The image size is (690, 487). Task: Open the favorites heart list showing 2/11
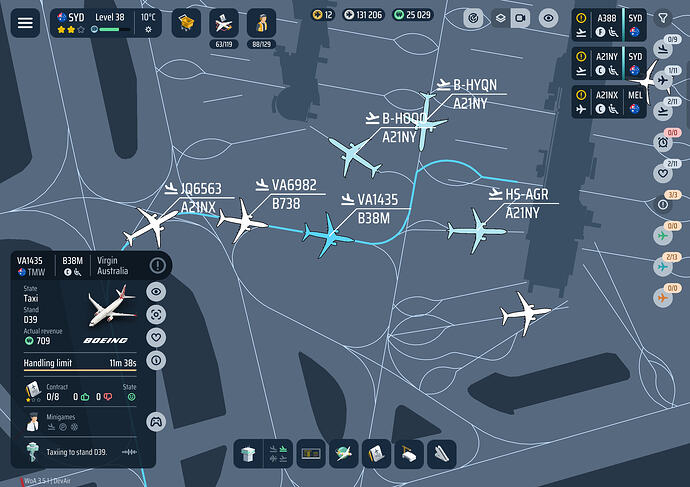[663, 173]
